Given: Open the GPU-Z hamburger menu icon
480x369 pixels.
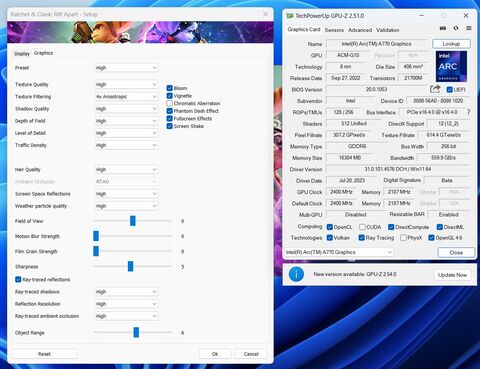Looking at the screenshot, I should (x=469, y=28).
